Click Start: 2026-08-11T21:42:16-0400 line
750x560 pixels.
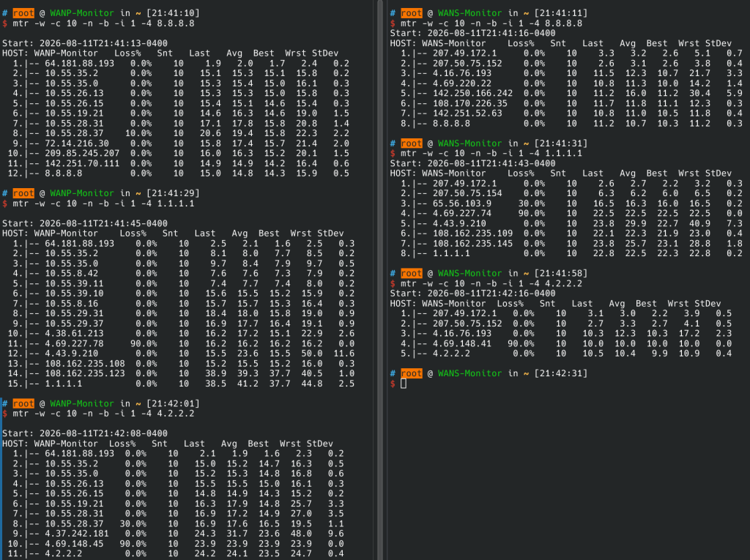[x=473, y=294]
